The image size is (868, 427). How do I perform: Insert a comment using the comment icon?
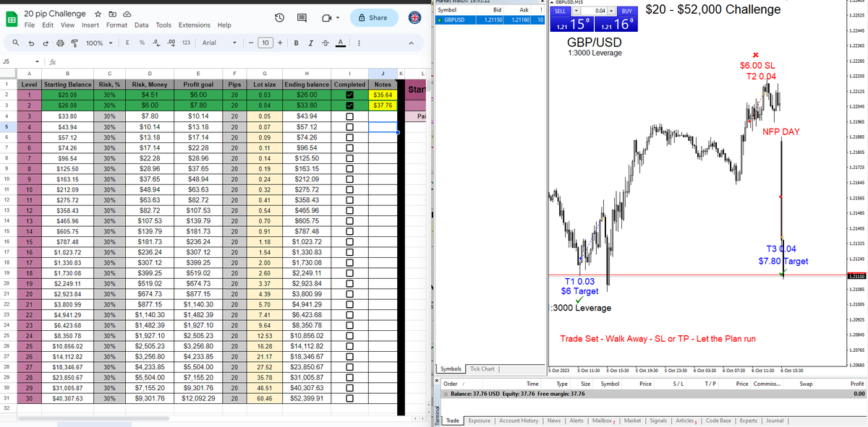(302, 17)
